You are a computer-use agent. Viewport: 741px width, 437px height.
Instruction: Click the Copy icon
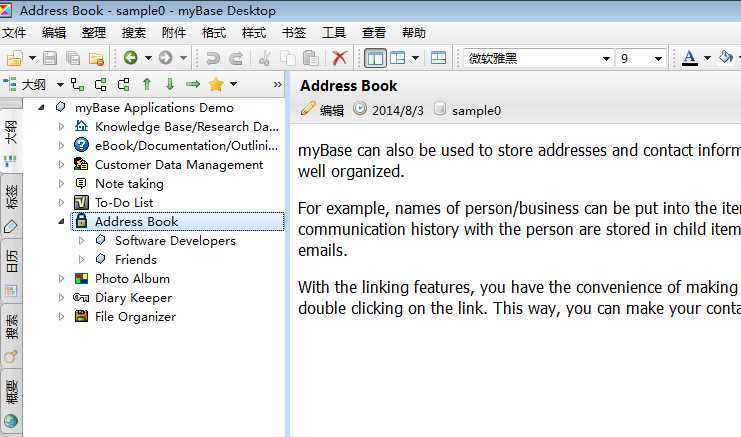pyautogui.click(x=288, y=58)
